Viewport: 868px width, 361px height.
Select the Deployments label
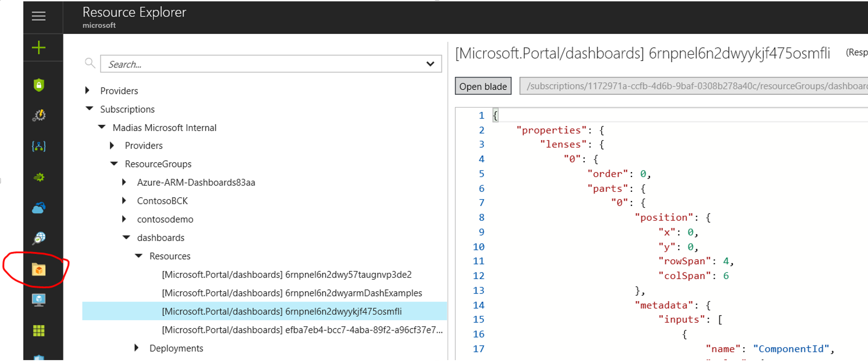click(176, 348)
